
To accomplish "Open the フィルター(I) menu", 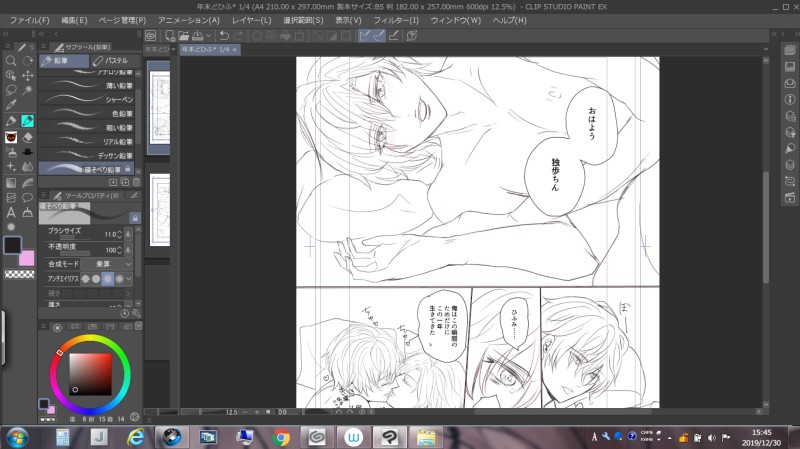I will pyautogui.click(x=396, y=20).
